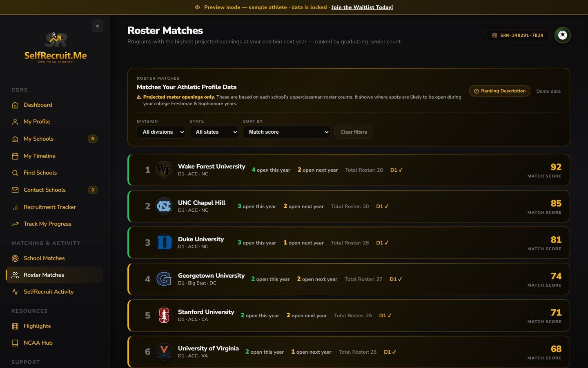
Task: Click the SelfRecruit.Me logo
Action: coord(56,48)
